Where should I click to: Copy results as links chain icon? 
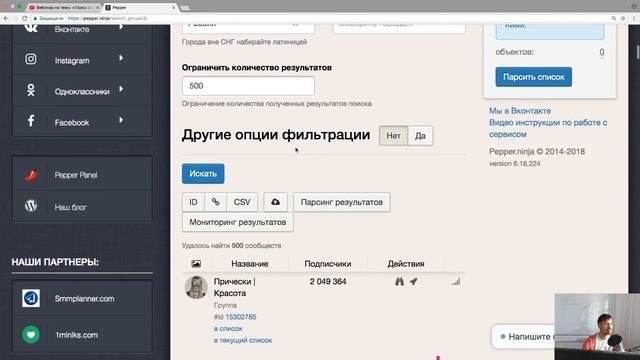pyautogui.click(x=216, y=202)
